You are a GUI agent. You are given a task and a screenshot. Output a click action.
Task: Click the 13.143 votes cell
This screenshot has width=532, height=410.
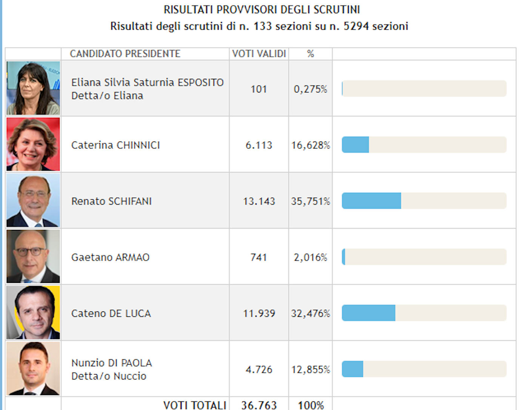(259, 201)
